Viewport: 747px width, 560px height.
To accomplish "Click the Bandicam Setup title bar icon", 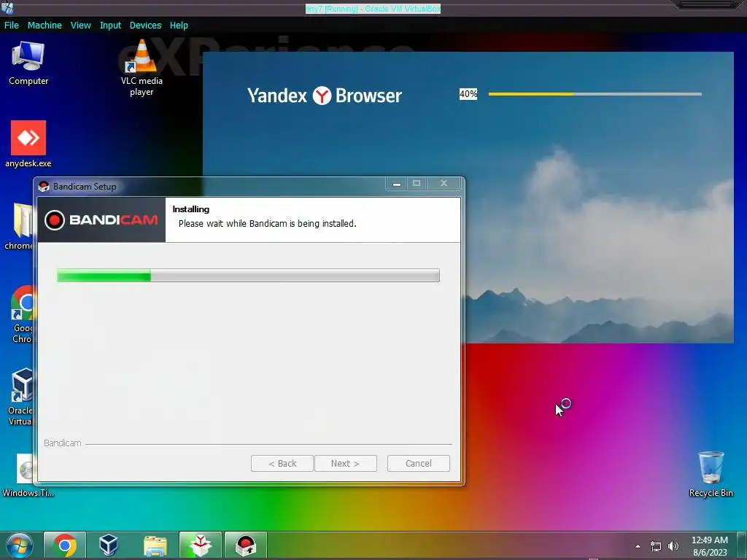I will (x=44, y=186).
